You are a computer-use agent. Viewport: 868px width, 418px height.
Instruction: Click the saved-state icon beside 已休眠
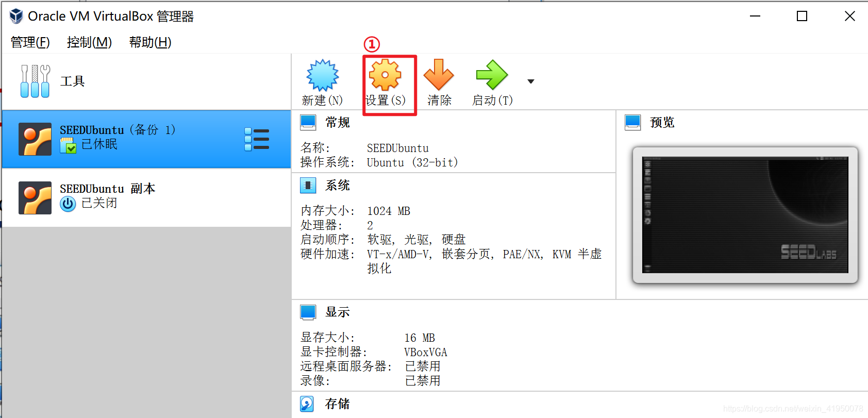click(x=68, y=145)
